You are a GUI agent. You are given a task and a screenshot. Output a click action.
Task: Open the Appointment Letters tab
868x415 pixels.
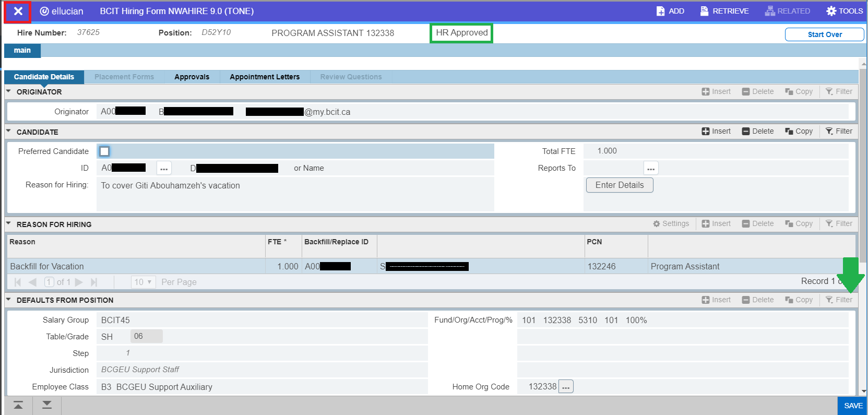(x=265, y=77)
